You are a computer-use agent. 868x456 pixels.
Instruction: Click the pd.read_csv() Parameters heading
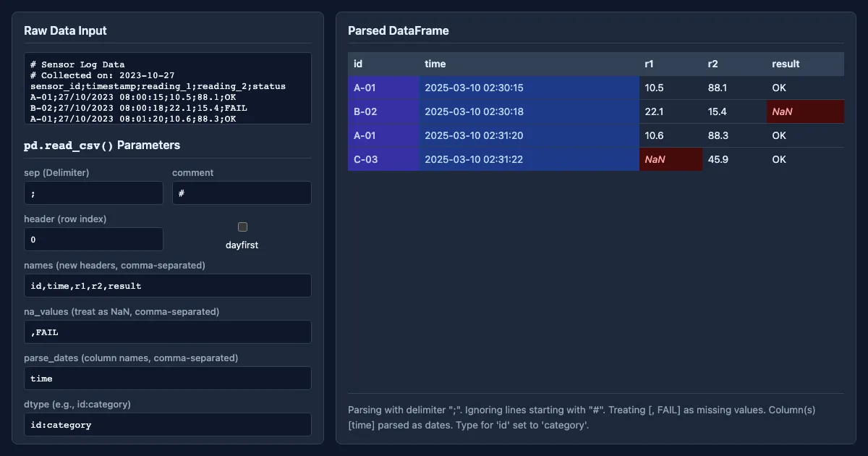pos(102,145)
